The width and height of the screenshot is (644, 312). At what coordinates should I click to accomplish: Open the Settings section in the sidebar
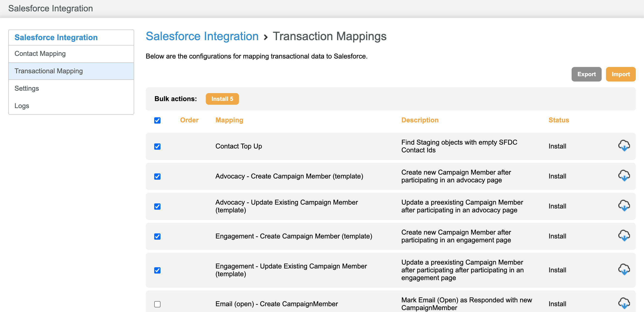coord(27,88)
